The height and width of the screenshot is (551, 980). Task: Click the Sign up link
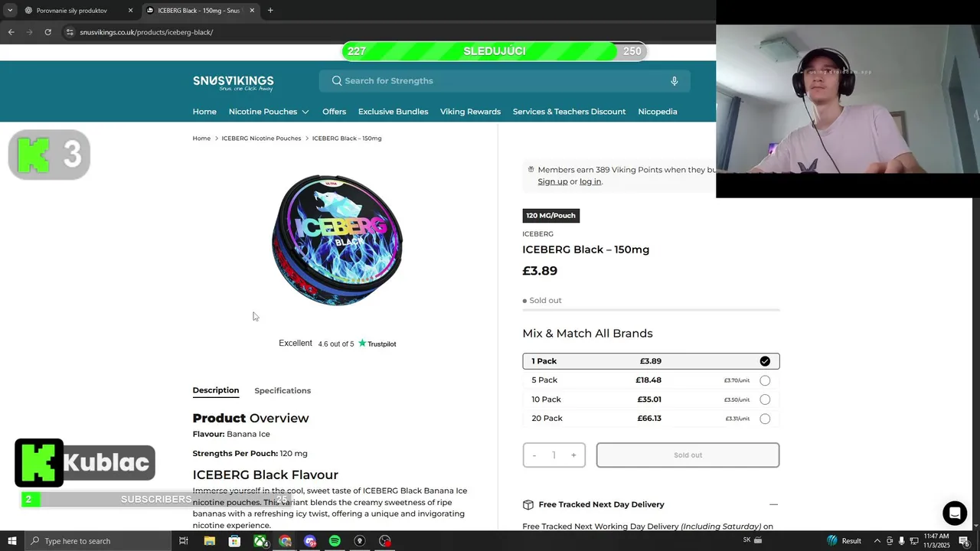pyautogui.click(x=553, y=181)
